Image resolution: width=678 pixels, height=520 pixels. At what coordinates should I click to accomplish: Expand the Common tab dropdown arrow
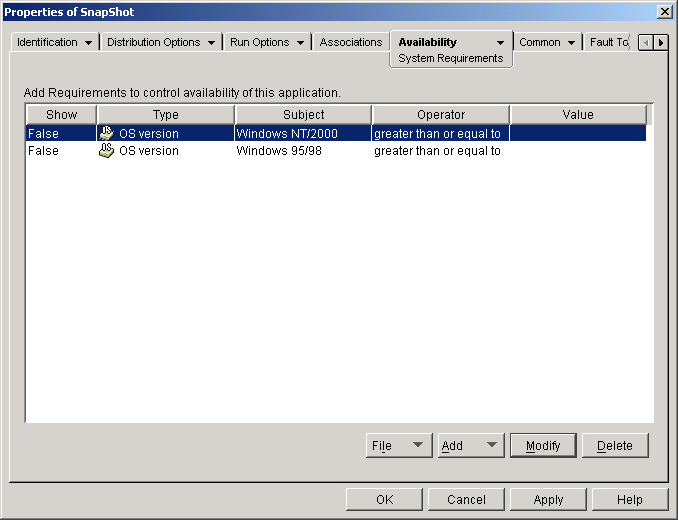click(x=571, y=43)
